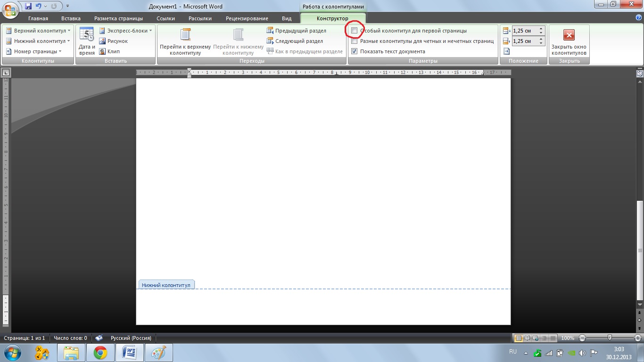Switch to Print Layout view
This screenshot has height=362, width=644.
pyautogui.click(x=519, y=338)
